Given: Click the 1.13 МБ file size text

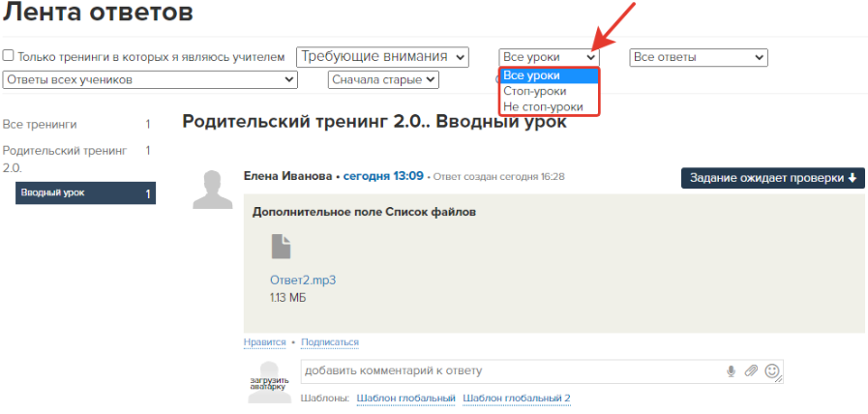Looking at the screenshot, I should (287, 298).
